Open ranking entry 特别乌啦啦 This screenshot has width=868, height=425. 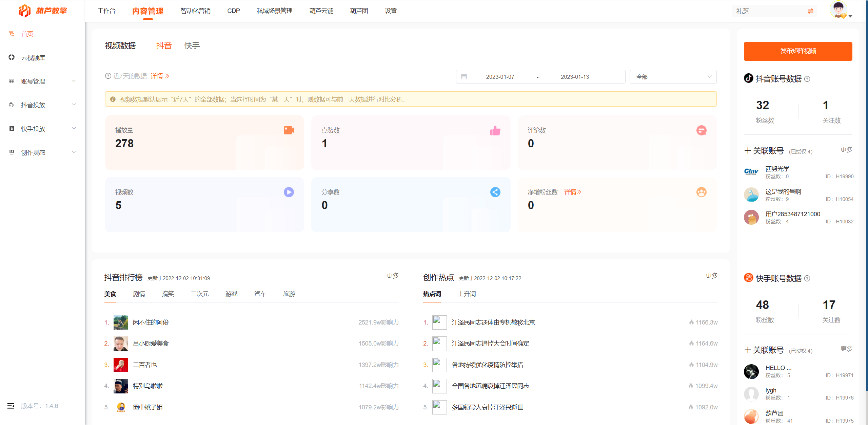(148, 386)
